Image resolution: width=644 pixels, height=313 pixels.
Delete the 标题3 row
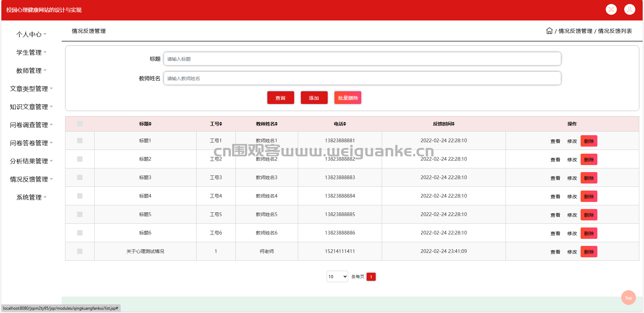(x=589, y=178)
